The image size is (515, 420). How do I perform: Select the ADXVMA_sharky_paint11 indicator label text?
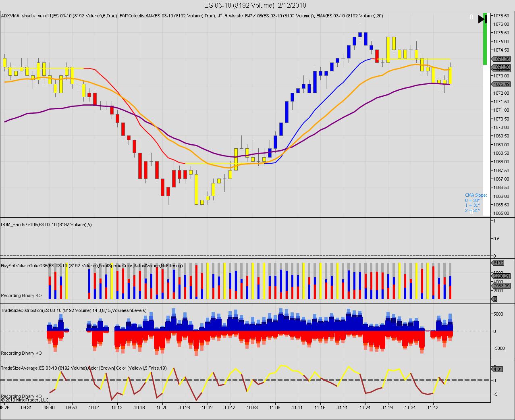pyautogui.click(x=59, y=16)
